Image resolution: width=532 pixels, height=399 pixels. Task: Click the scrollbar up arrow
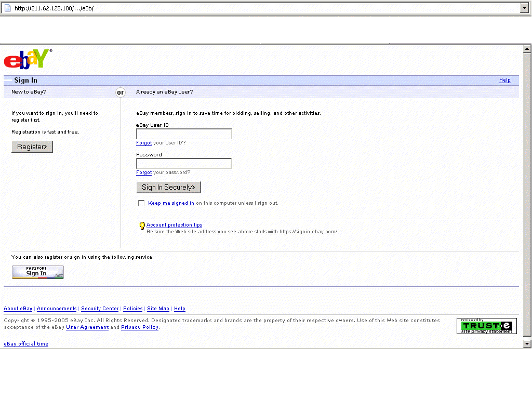(x=527, y=49)
